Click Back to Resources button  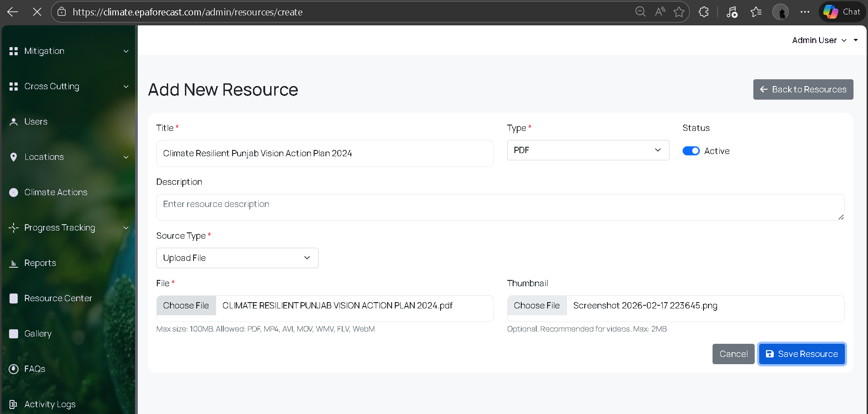click(x=803, y=90)
